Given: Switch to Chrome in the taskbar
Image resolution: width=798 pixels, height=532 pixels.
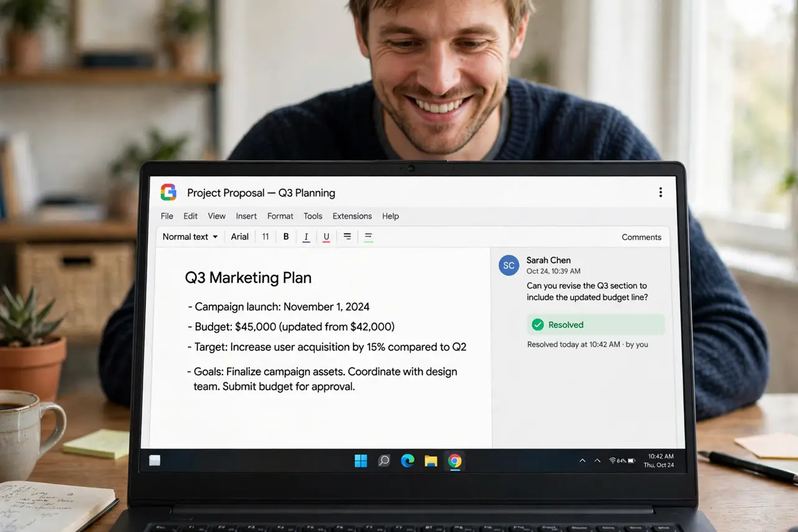Looking at the screenshot, I should click(454, 461).
